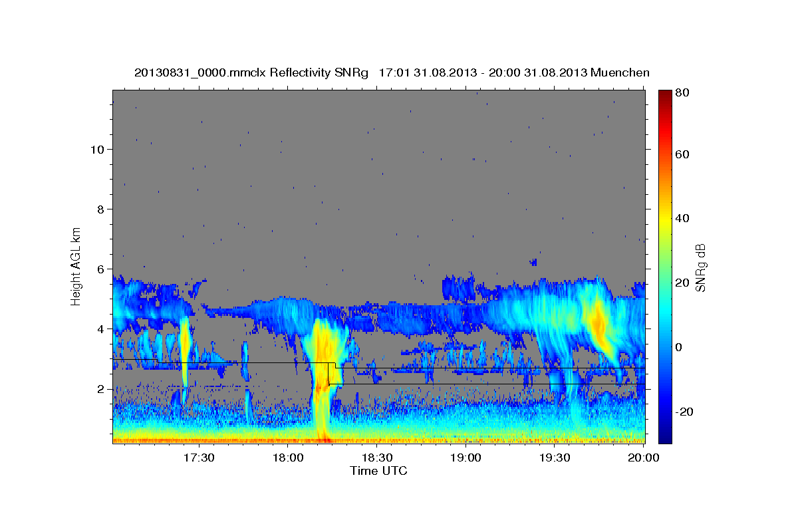The width and height of the screenshot is (798, 532).
Task: Click the height axis label 10
Action: point(96,149)
